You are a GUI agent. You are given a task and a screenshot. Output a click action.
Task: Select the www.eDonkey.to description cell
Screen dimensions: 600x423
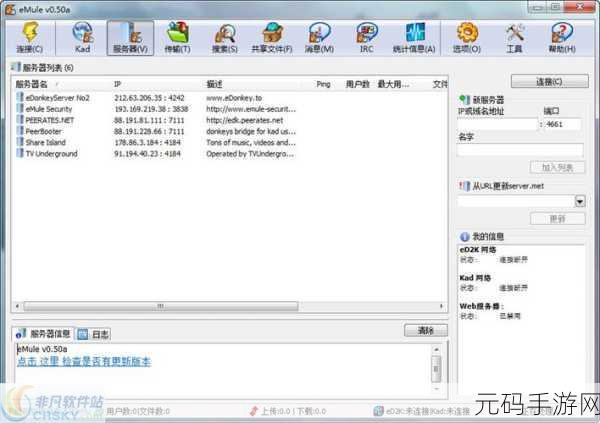click(234, 98)
